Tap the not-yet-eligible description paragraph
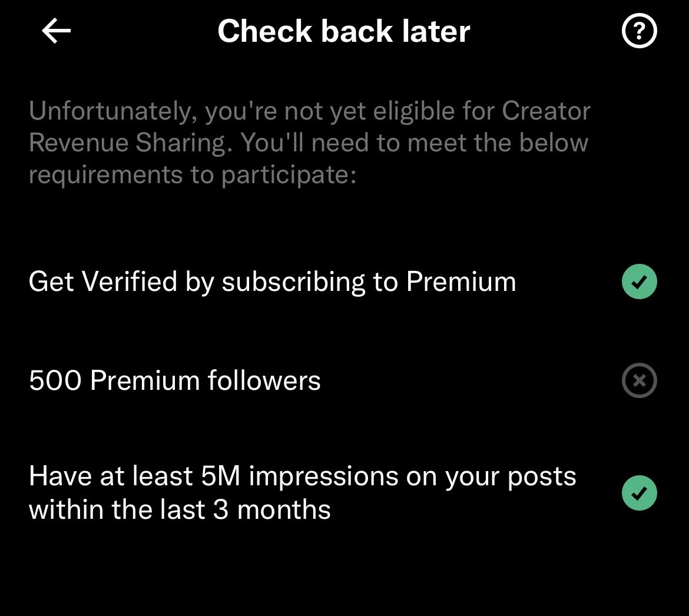This screenshot has height=616, width=689. (309, 143)
